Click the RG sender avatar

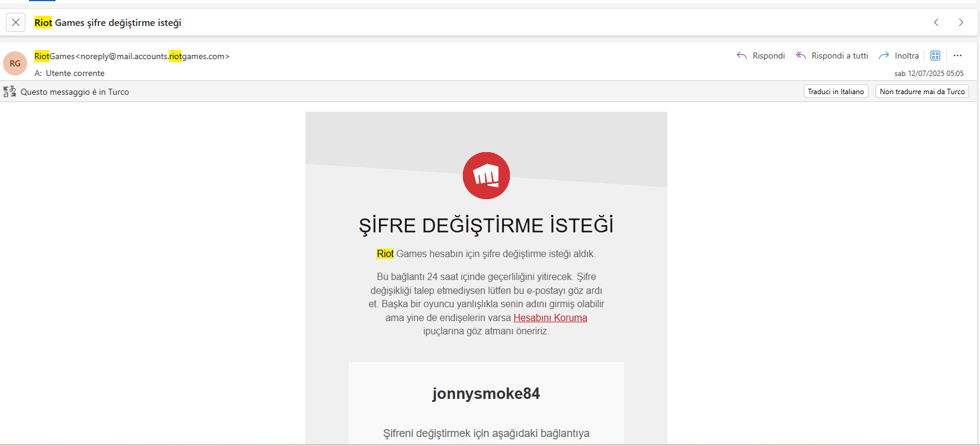point(15,63)
